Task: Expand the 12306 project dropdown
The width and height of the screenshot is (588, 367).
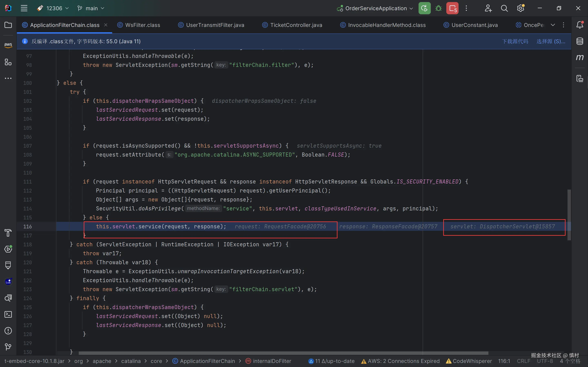Action: coord(54,8)
